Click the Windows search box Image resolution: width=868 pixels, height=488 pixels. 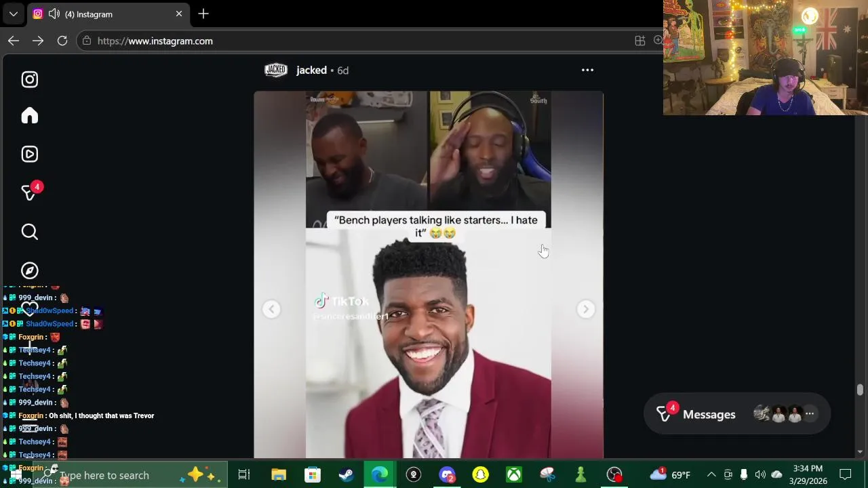(129, 475)
